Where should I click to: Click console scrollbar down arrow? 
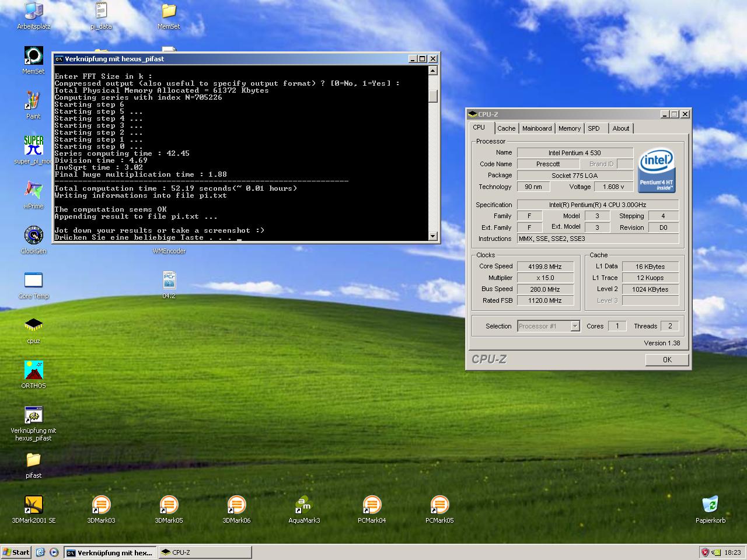[433, 236]
